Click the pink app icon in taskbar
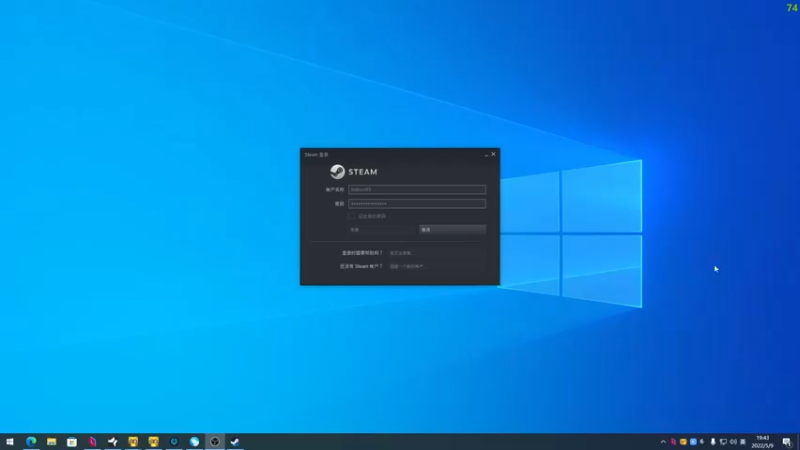 pos(92,442)
